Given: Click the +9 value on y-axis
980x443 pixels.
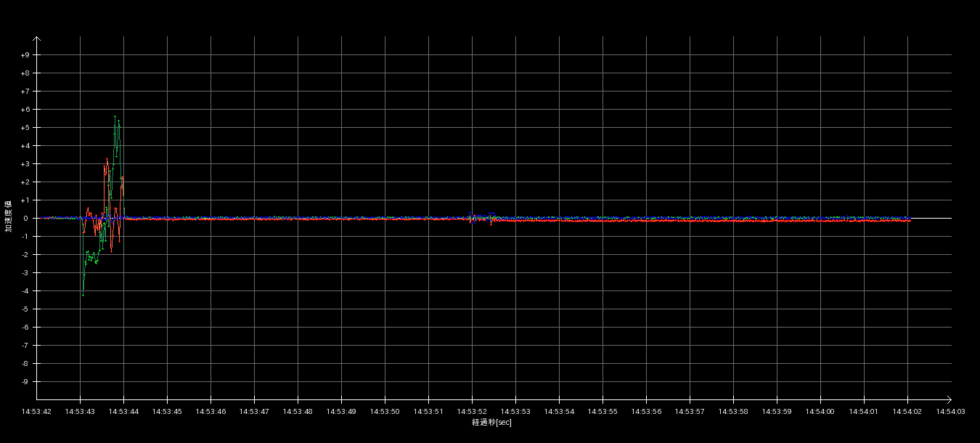Looking at the screenshot, I should (x=25, y=55).
